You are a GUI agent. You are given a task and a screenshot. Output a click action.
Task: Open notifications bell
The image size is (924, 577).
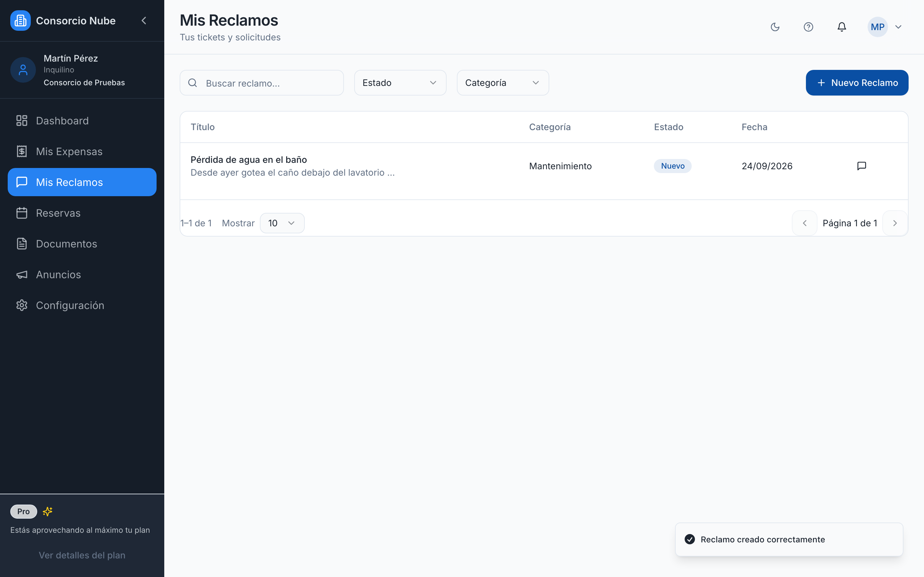842,27
